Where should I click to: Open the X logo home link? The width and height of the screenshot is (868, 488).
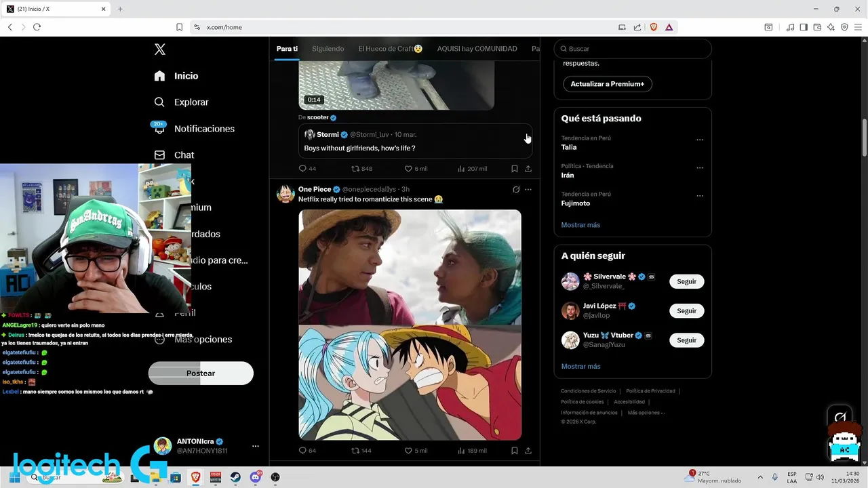pos(159,49)
